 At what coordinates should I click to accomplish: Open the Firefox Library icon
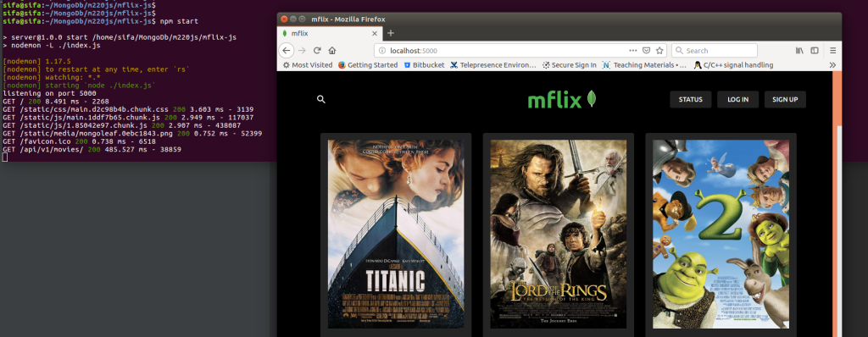coord(799,50)
